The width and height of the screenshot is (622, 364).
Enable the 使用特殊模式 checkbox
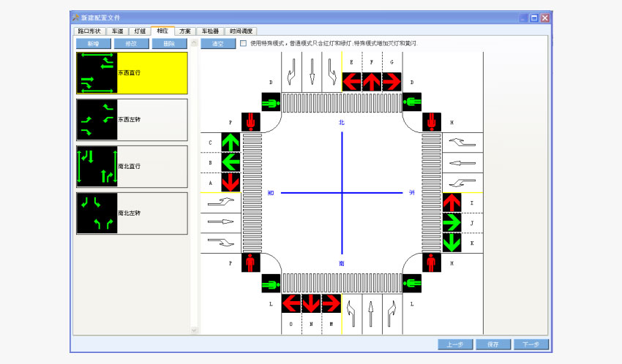[x=243, y=44]
